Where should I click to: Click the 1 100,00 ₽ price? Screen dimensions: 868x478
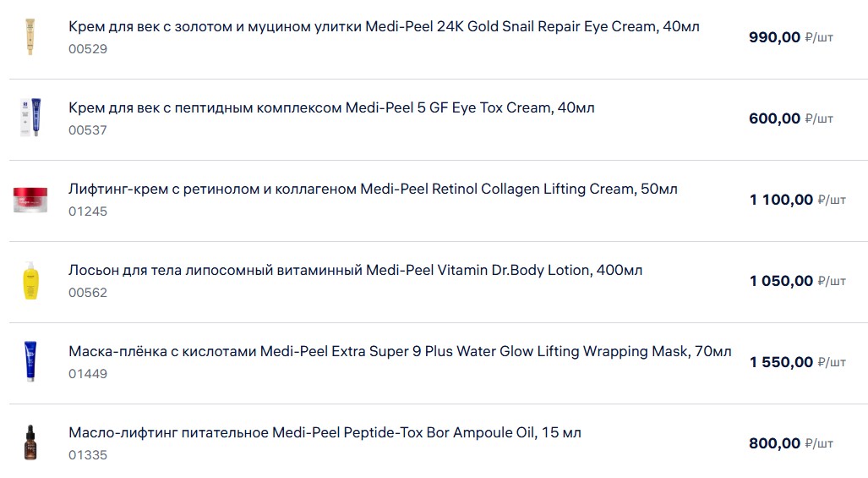[797, 200]
